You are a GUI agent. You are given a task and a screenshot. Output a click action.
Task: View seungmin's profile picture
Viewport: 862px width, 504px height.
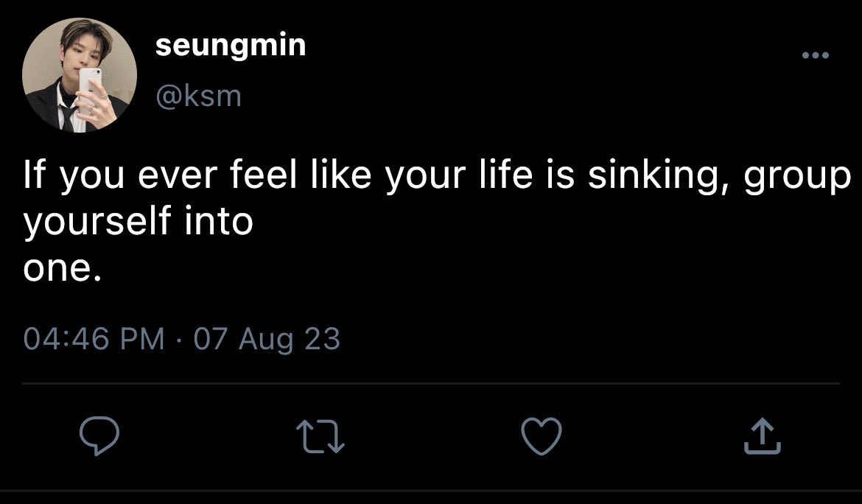(x=80, y=77)
